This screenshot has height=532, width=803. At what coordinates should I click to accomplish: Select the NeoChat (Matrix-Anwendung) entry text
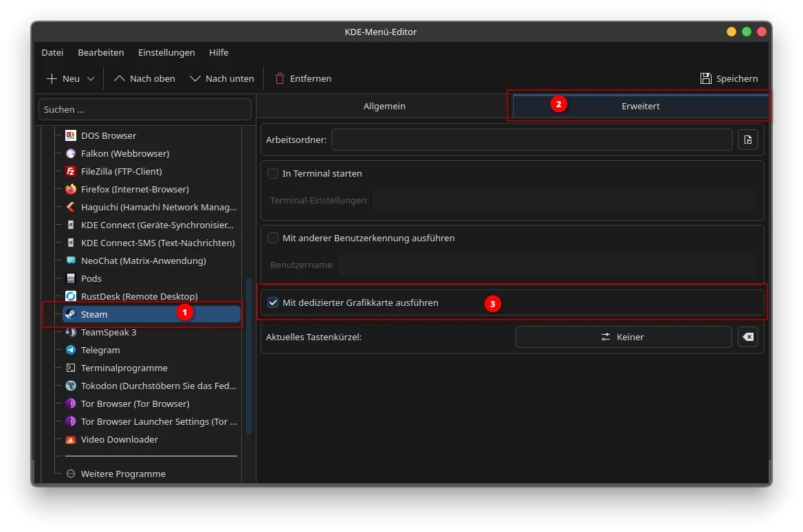(x=144, y=261)
